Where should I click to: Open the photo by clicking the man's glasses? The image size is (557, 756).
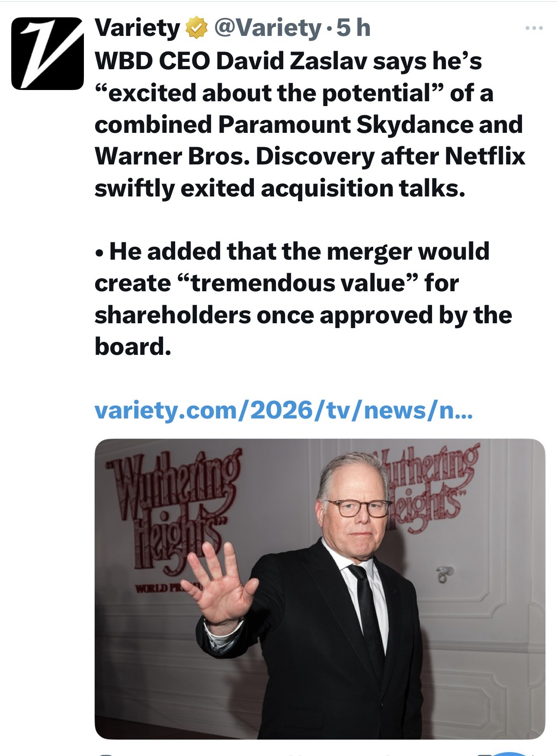click(357, 507)
